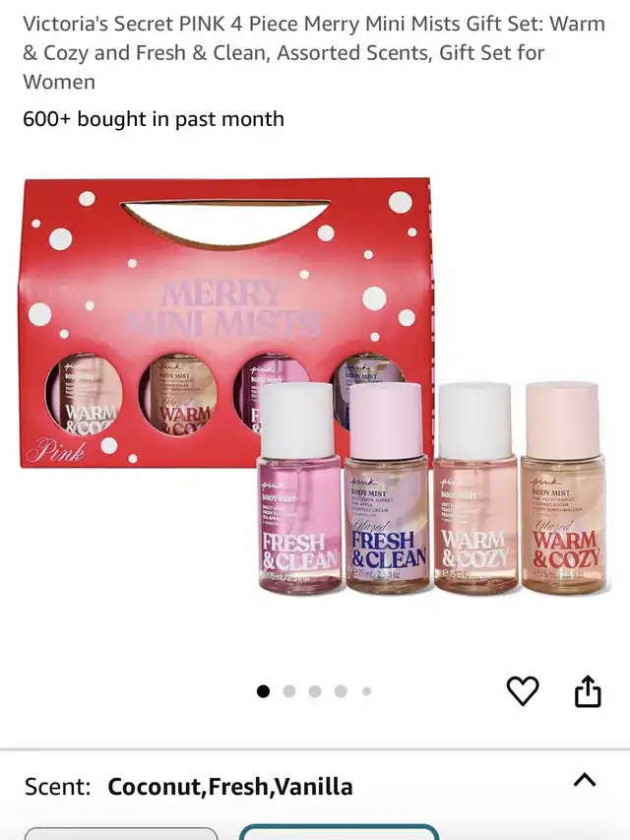630x840 pixels.
Task: Go to the third image dot
Action: (315, 691)
